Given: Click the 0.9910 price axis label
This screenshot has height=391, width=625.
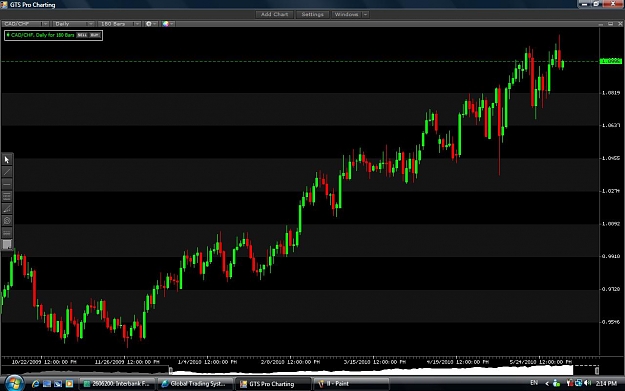Looking at the screenshot, I should 611,256.
